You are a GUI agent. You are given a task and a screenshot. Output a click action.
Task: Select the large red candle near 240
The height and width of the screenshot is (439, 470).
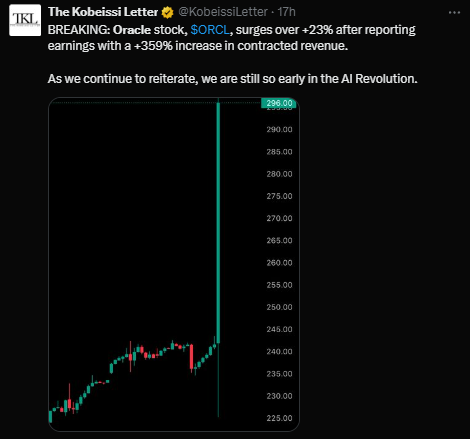pos(192,357)
